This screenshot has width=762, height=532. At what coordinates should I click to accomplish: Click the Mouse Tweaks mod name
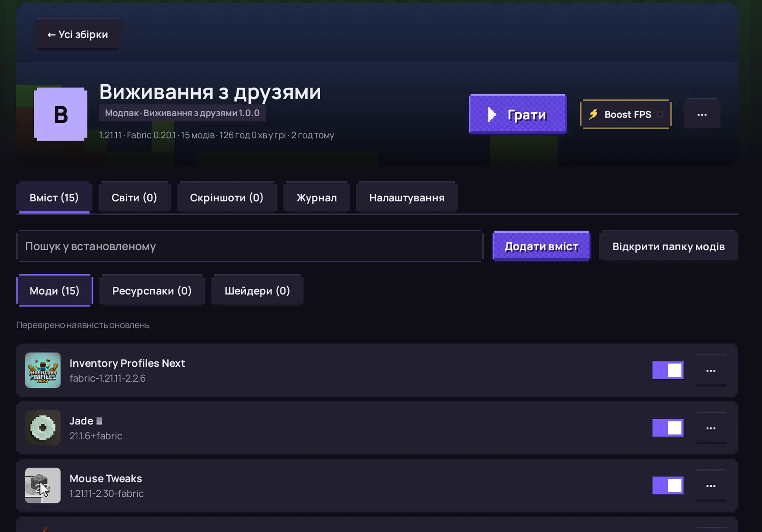click(x=106, y=478)
